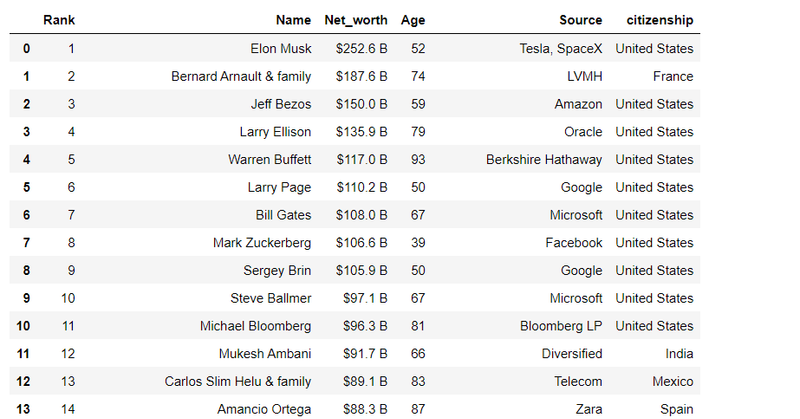800x419 pixels.
Task: Select Larry Page's age value 50
Action: [412, 187]
